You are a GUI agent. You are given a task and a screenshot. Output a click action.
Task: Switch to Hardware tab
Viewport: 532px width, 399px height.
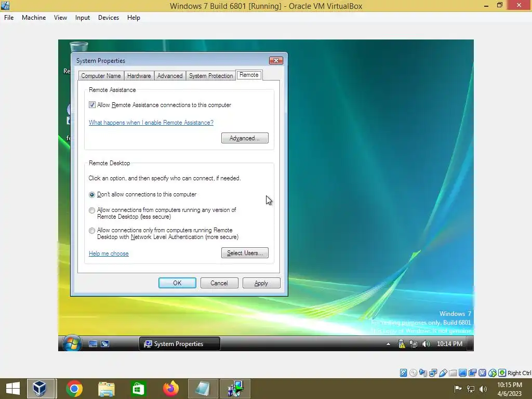(x=139, y=76)
